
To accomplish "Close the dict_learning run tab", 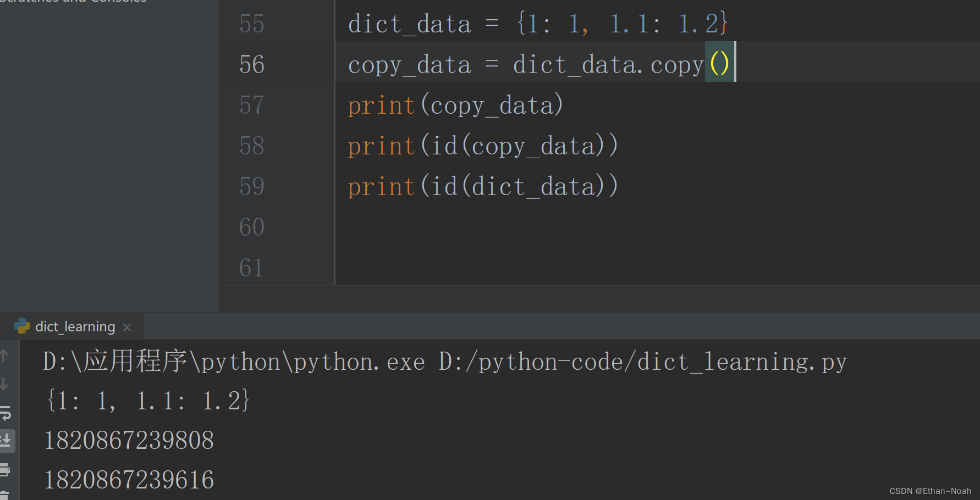I will click(x=127, y=326).
